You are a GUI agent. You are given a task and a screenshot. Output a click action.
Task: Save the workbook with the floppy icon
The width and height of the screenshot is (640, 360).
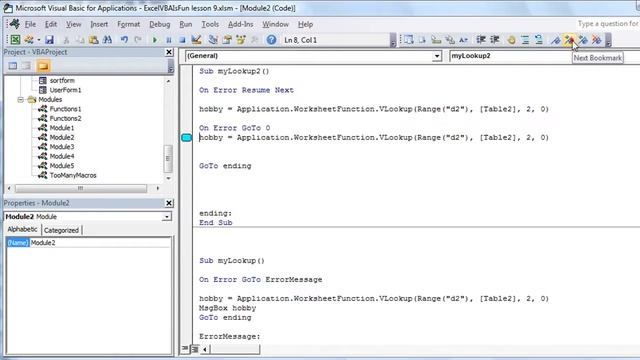pyautogui.click(x=49, y=40)
